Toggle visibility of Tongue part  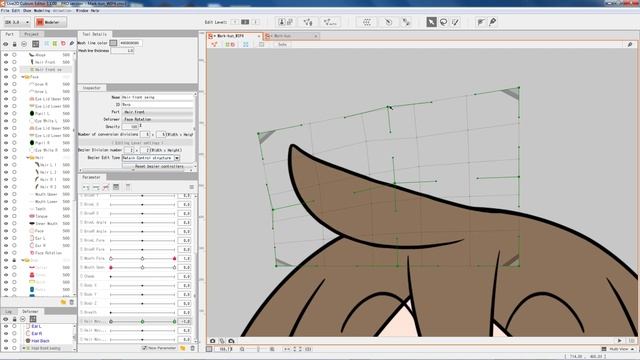[6, 216]
